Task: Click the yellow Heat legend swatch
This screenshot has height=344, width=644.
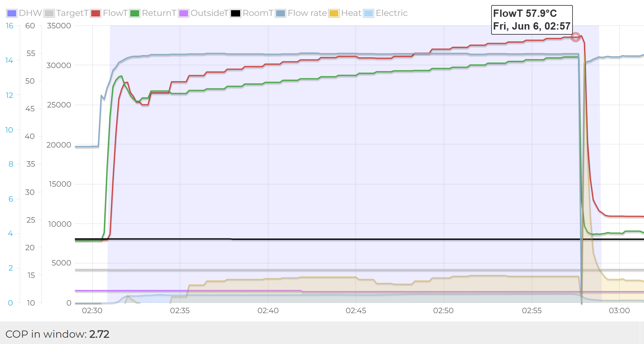Action: 334,13
